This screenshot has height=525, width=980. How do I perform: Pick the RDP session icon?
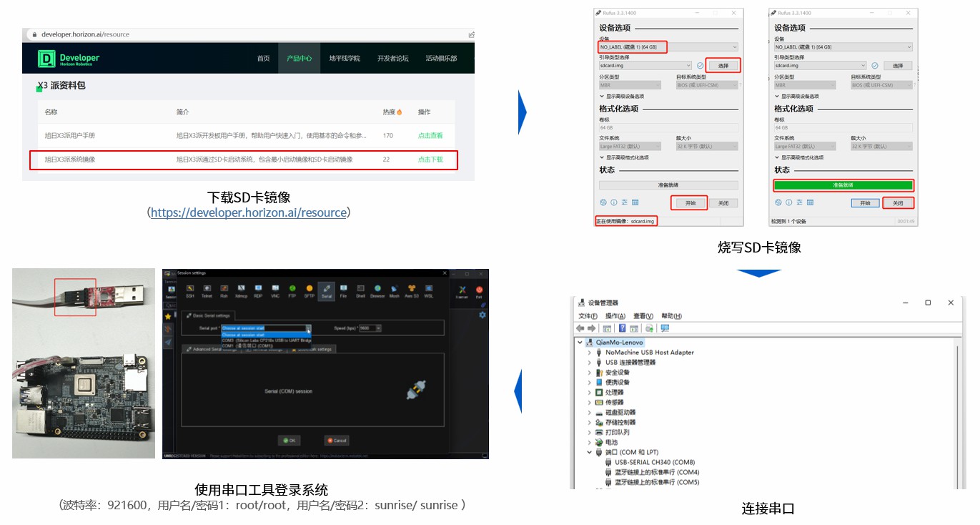[258, 290]
